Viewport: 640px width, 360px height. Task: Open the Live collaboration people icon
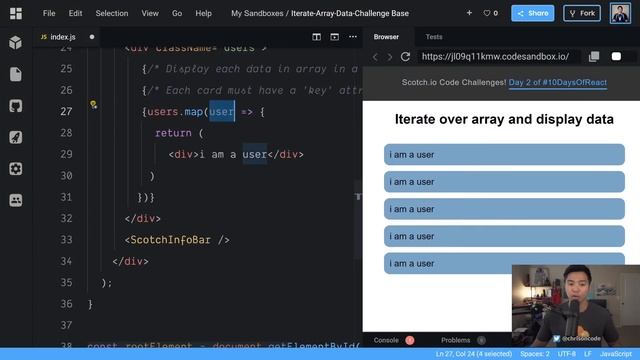pos(16,200)
